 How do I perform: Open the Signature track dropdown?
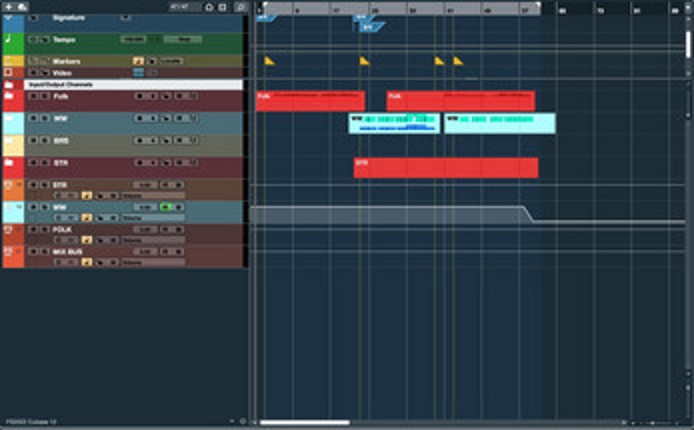pyautogui.click(x=125, y=18)
